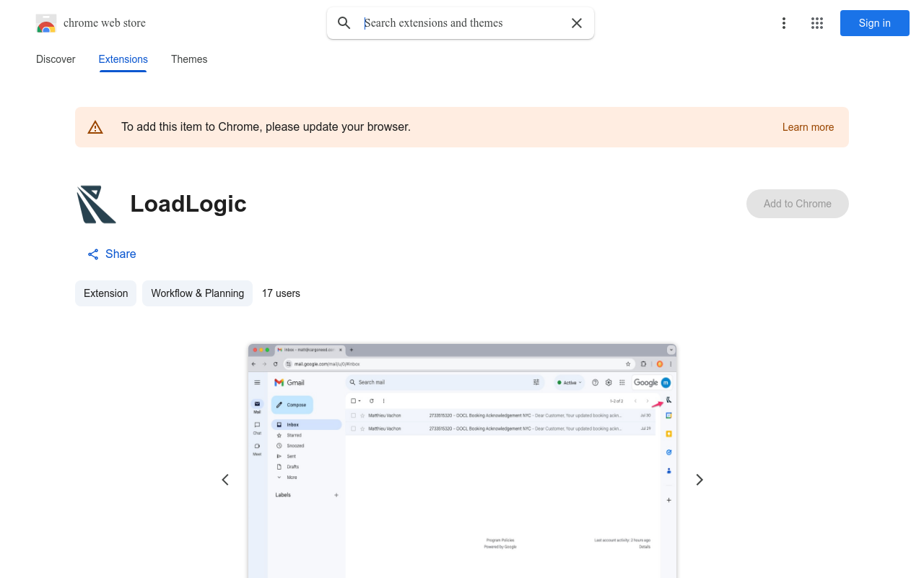Click the LoadLogic extension logo
The image size is (924, 578).
click(96, 204)
